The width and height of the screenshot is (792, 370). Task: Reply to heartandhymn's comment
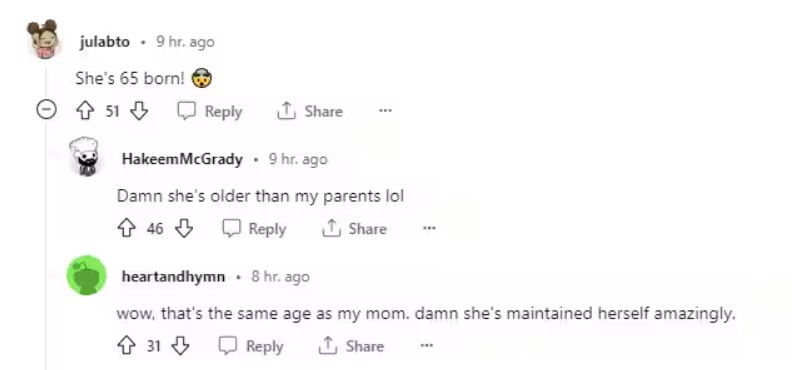[x=251, y=346]
